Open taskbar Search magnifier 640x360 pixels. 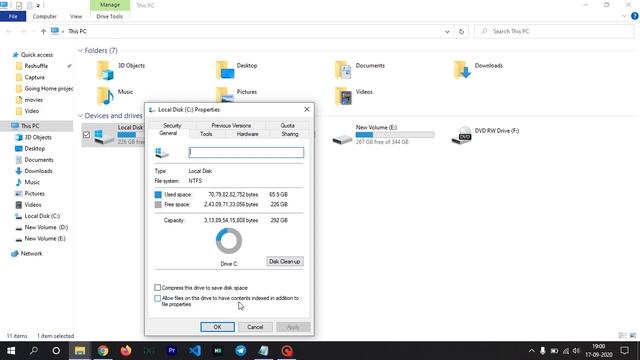click(x=34, y=351)
